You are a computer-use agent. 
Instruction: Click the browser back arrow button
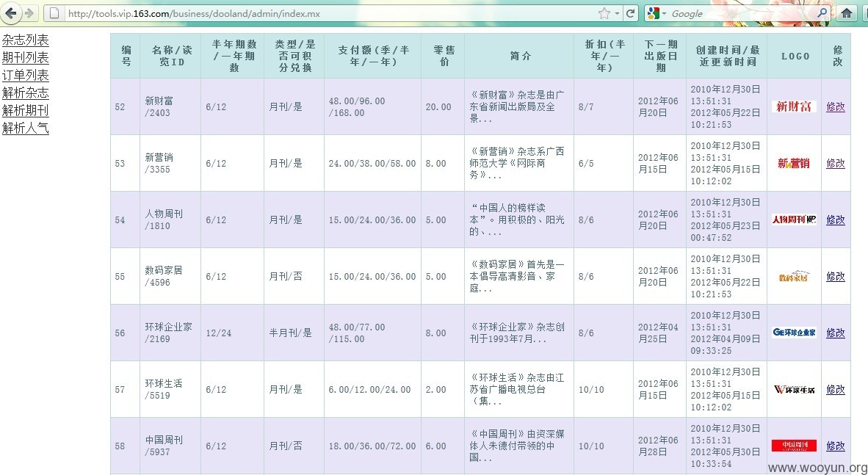(x=11, y=12)
